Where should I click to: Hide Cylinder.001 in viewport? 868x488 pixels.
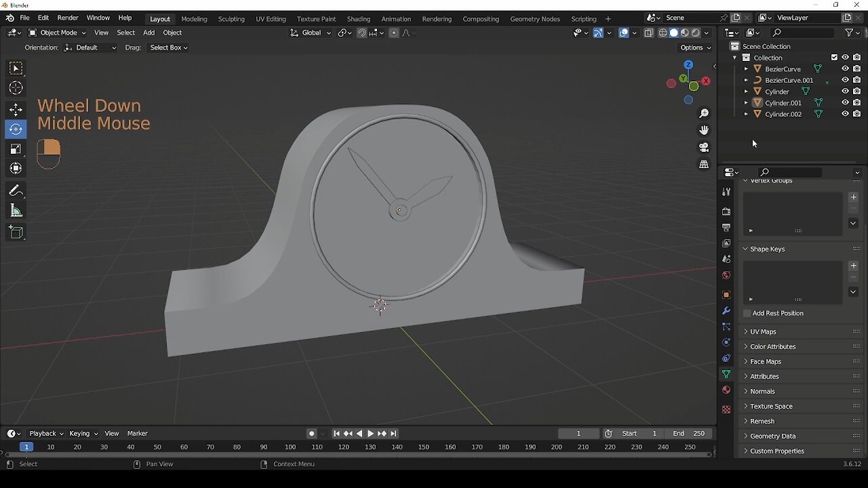tap(845, 103)
